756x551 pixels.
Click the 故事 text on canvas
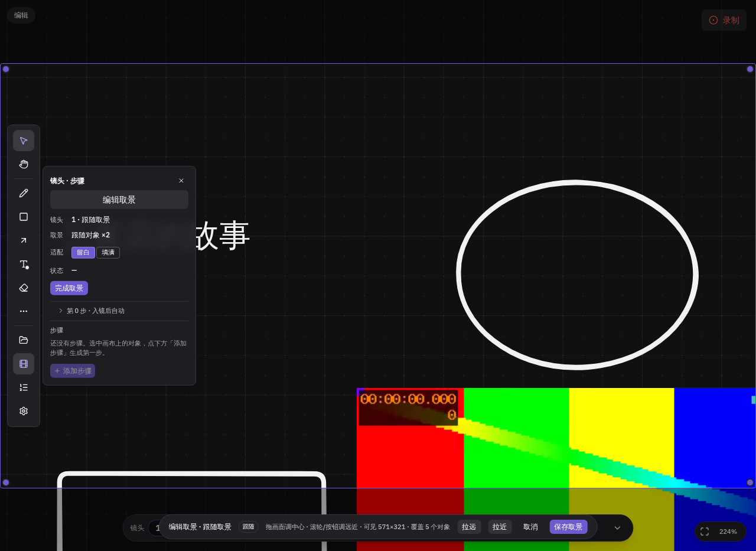222,236
